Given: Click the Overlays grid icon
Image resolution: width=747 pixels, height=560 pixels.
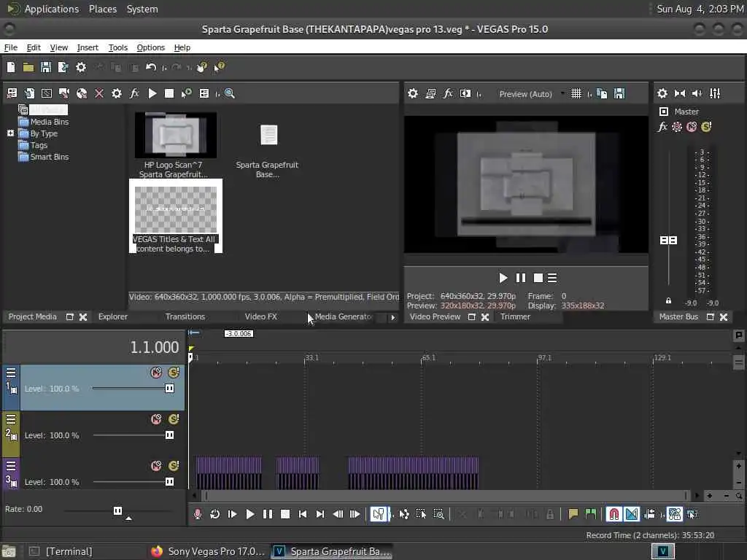Looking at the screenshot, I should point(576,93).
